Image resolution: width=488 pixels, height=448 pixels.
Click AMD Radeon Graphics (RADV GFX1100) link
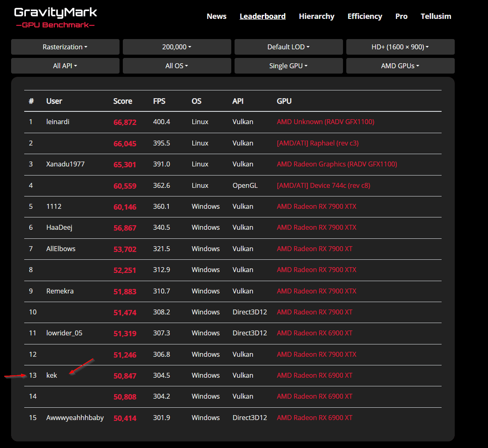337,164
